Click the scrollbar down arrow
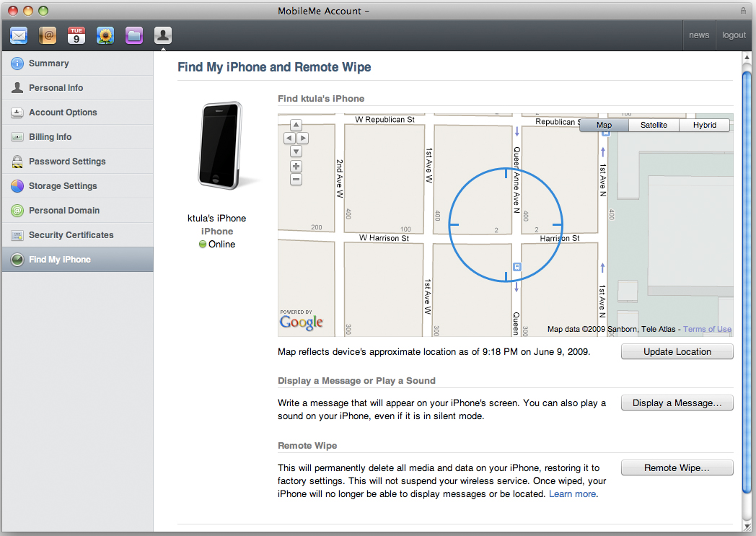 [747, 527]
